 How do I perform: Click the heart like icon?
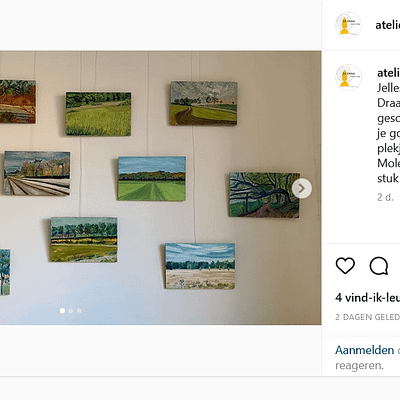345,266
